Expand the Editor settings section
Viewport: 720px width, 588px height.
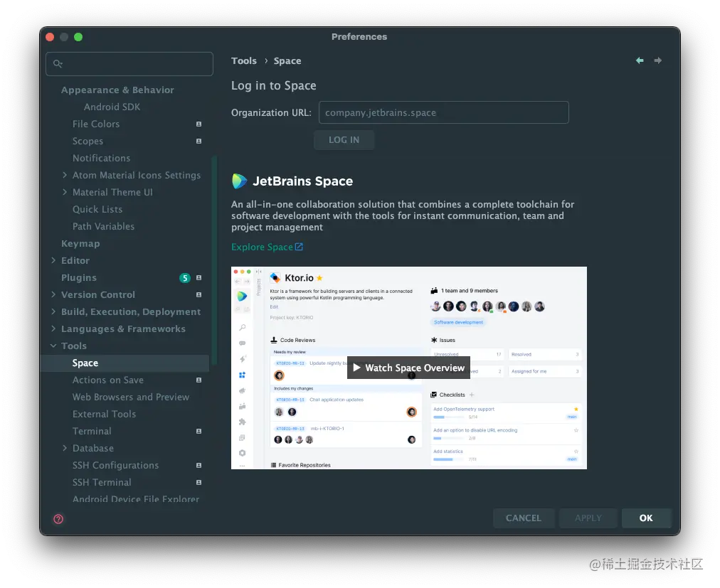point(53,260)
